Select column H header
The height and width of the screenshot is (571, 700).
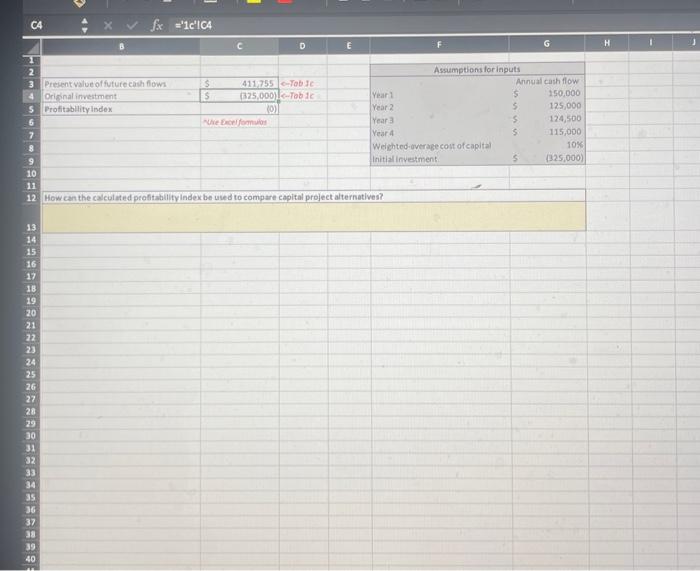pyautogui.click(x=607, y=43)
